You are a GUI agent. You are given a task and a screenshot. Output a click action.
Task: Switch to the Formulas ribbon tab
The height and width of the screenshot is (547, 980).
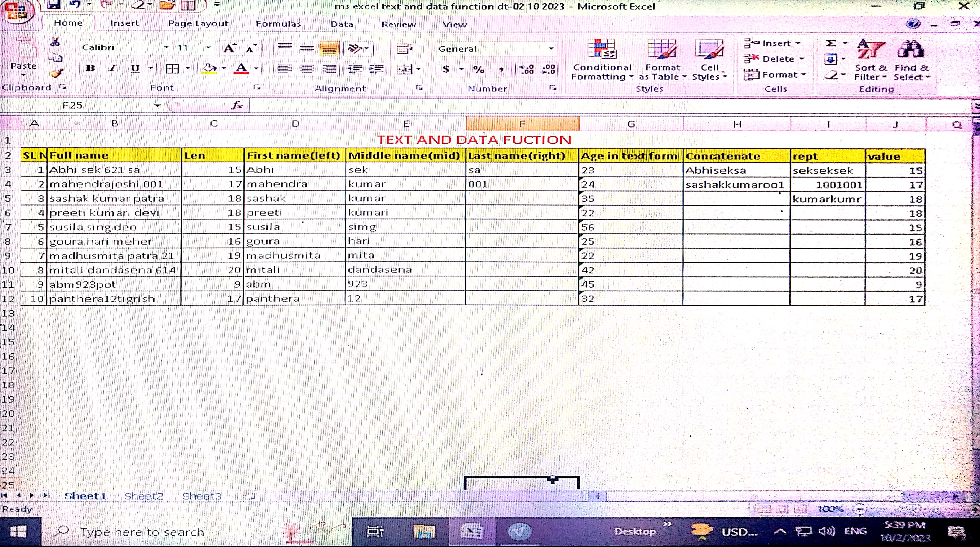[278, 24]
